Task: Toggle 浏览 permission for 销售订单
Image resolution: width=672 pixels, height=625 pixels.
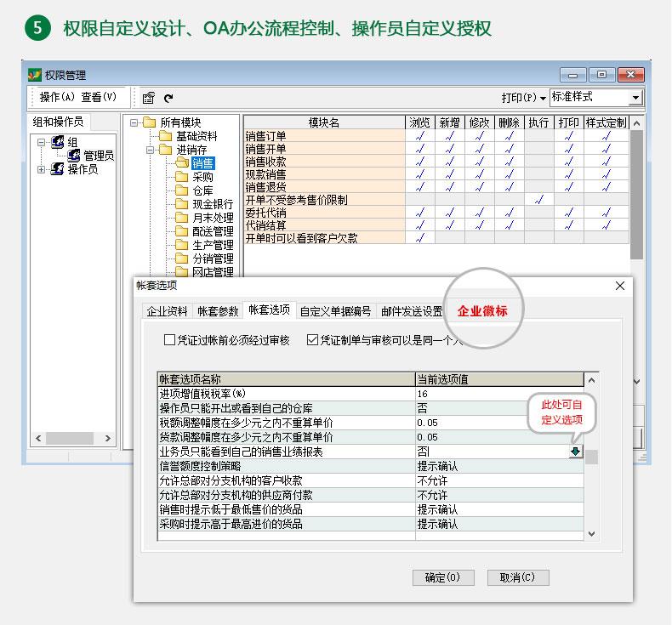Action: coord(420,135)
